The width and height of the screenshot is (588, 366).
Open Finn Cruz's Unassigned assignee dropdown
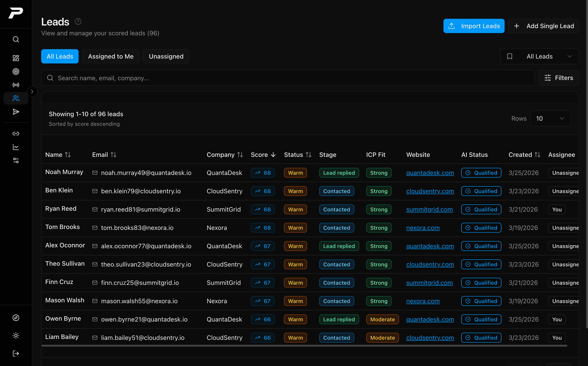564,282
